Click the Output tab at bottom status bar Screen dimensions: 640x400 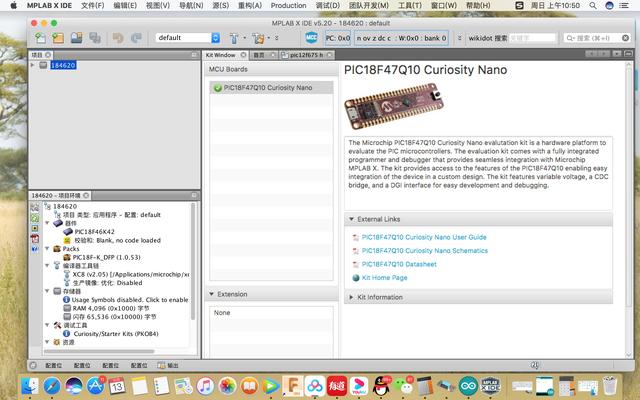point(169,365)
